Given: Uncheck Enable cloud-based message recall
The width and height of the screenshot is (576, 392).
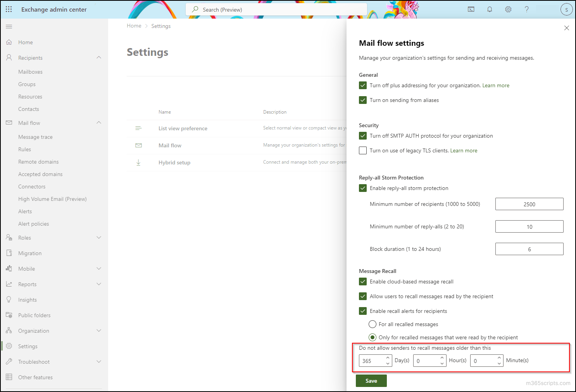Looking at the screenshot, I should coord(363,281).
